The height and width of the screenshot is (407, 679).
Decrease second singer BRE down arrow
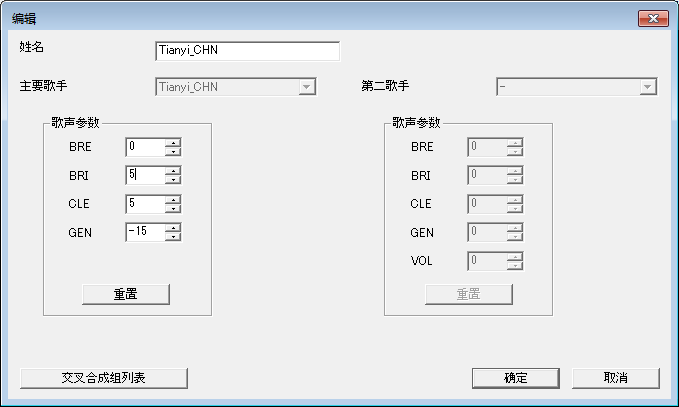(515, 152)
